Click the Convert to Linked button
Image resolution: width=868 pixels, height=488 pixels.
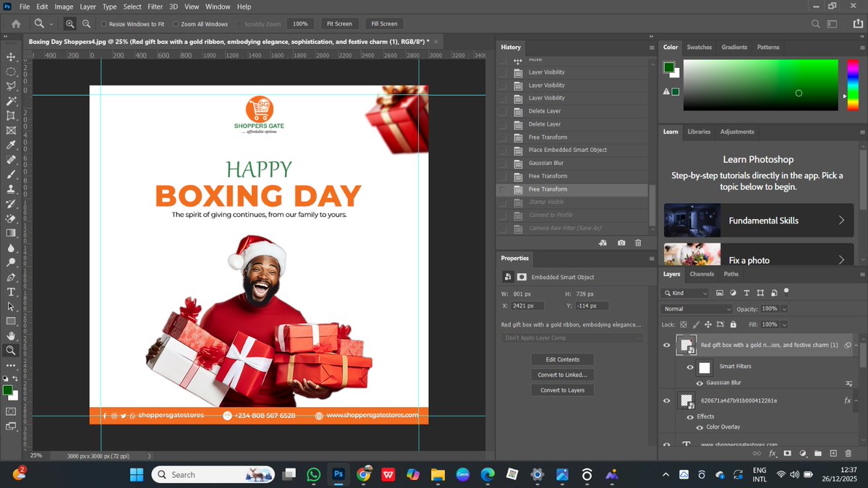tap(563, 374)
